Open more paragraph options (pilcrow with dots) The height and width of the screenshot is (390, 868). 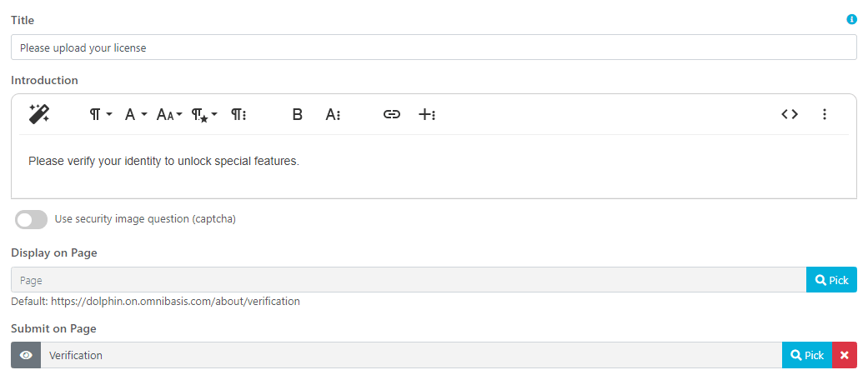[x=238, y=115]
